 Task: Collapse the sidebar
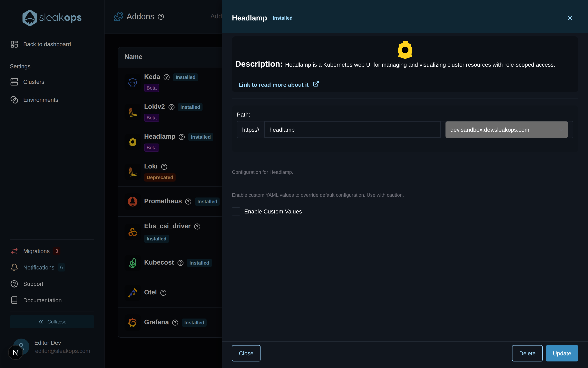click(52, 322)
